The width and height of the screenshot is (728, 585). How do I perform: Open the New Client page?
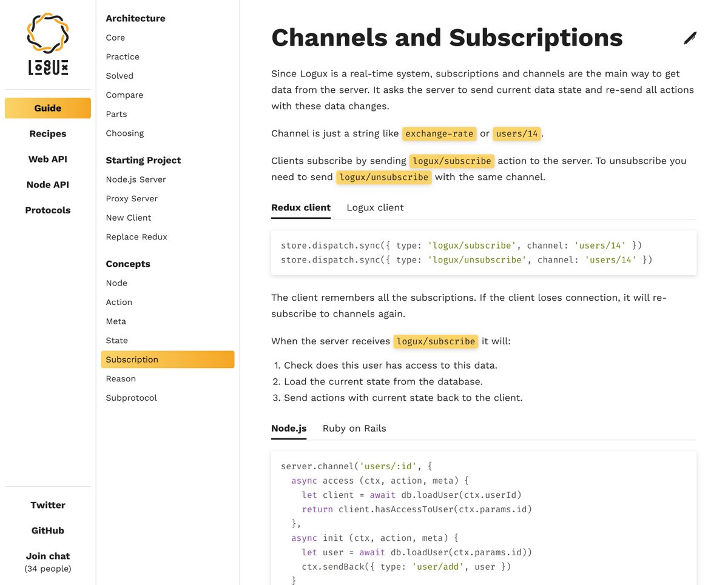129,218
